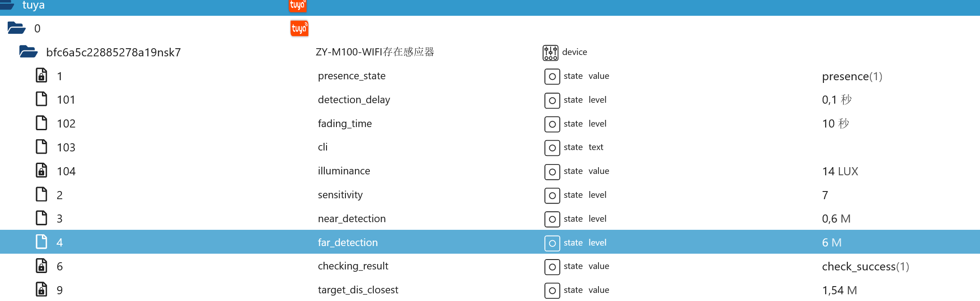Collapse the bfc6a5c22885278a19nsk7 device folder
Screen dimensions: 980x301
click(x=28, y=52)
